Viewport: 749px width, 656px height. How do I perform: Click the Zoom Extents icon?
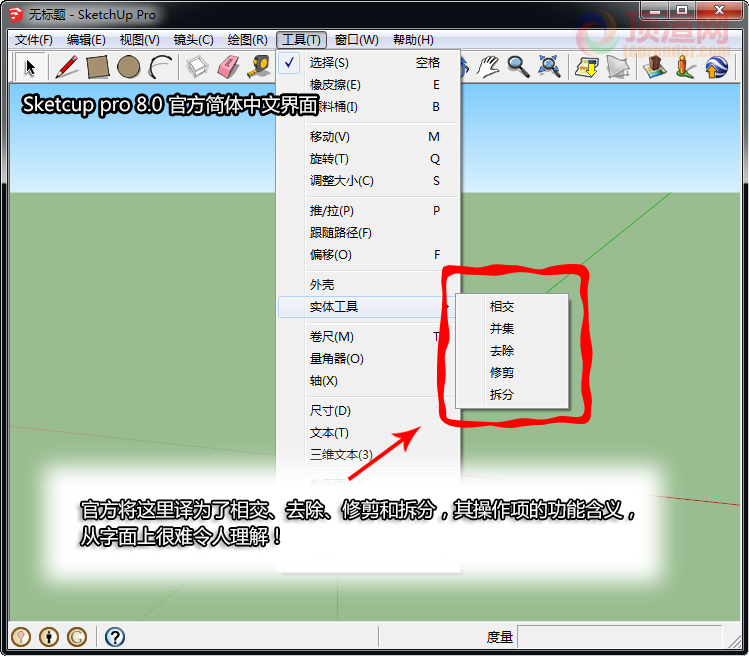pyautogui.click(x=549, y=67)
